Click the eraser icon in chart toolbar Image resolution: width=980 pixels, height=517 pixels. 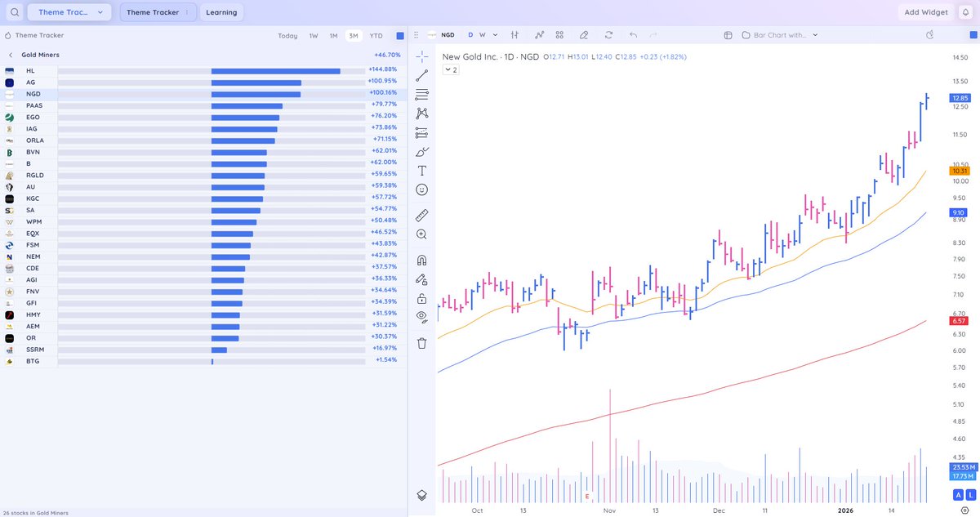(x=583, y=35)
